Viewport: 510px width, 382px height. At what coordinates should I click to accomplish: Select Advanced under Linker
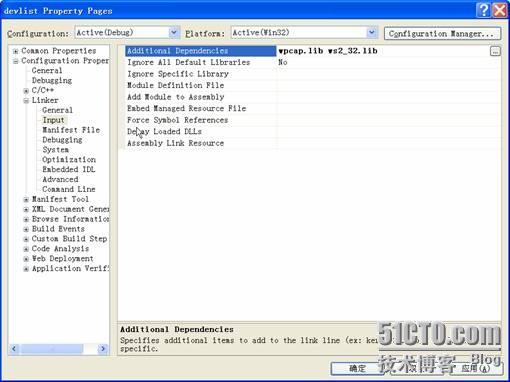click(x=60, y=179)
